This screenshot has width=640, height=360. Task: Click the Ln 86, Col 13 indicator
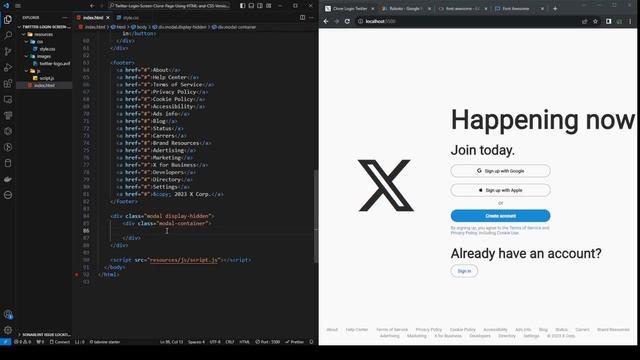coord(171,342)
